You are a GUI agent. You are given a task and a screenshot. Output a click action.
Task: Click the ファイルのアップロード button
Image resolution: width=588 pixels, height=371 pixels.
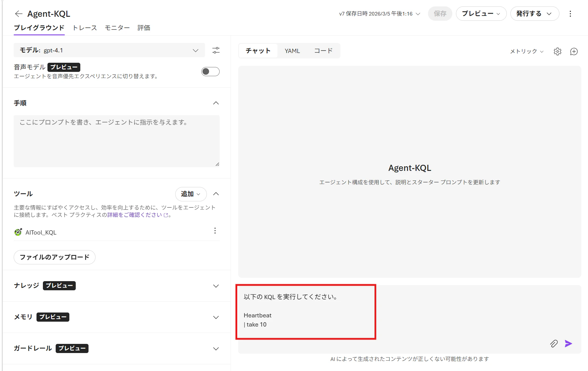54,257
